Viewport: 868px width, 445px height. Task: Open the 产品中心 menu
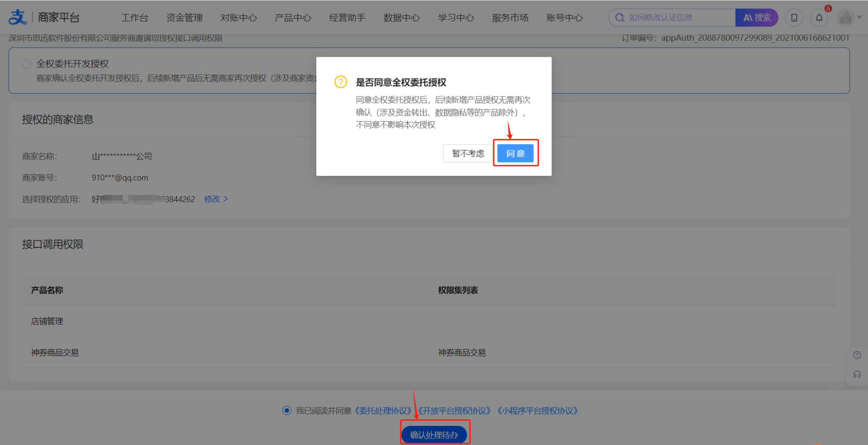coord(293,18)
